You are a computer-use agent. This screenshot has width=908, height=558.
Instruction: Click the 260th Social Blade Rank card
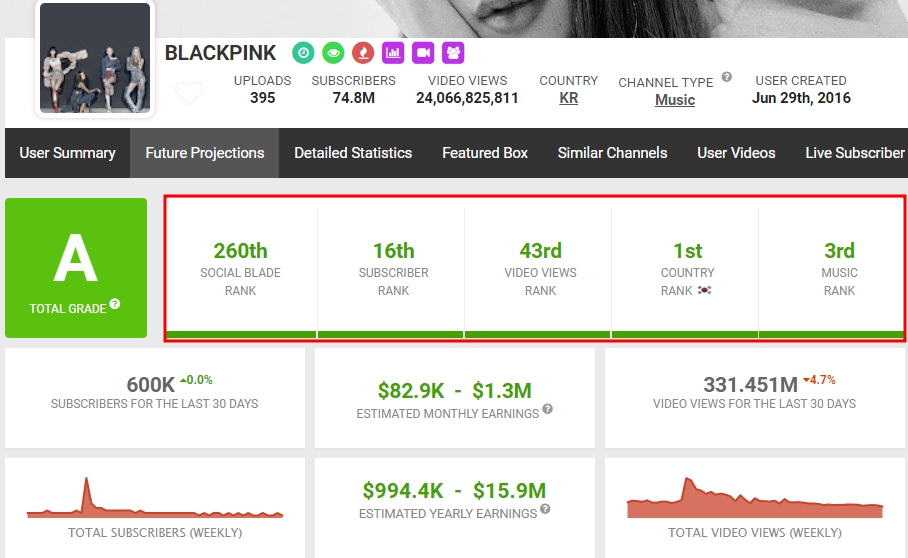pyautogui.click(x=241, y=268)
